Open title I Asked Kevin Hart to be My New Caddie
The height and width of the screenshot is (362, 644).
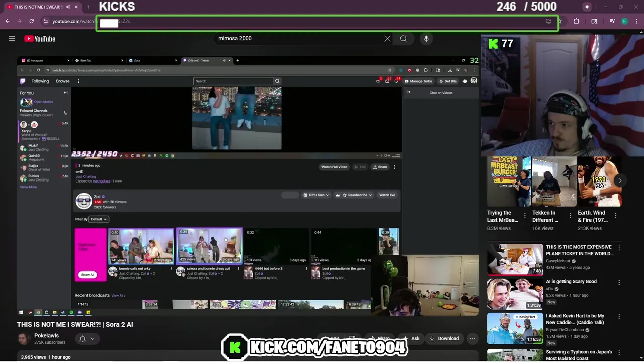[x=575, y=319]
